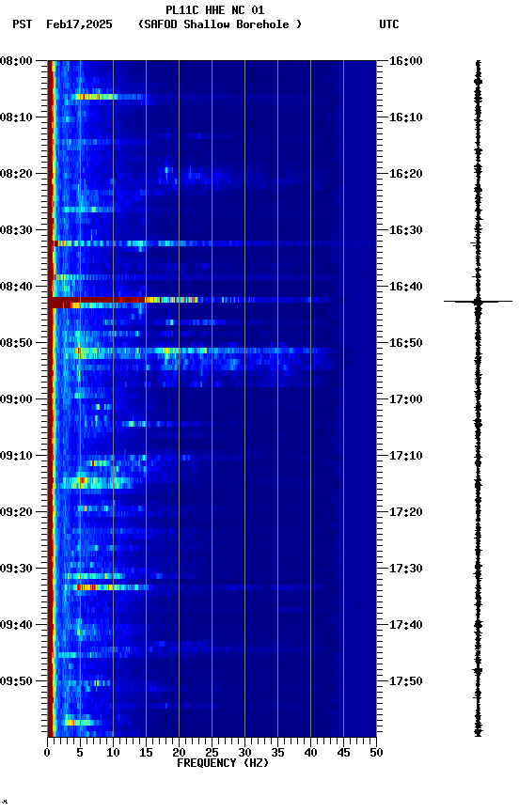Click the '09:10' PST time label
Screen dimensions: 519x812
tap(16, 456)
